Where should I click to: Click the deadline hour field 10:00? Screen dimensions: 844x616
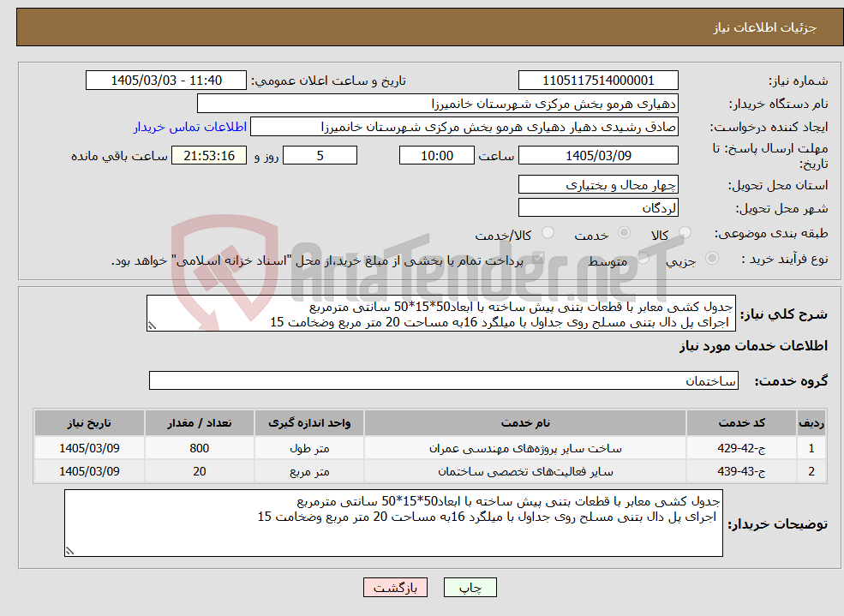click(x=436, y=155)
